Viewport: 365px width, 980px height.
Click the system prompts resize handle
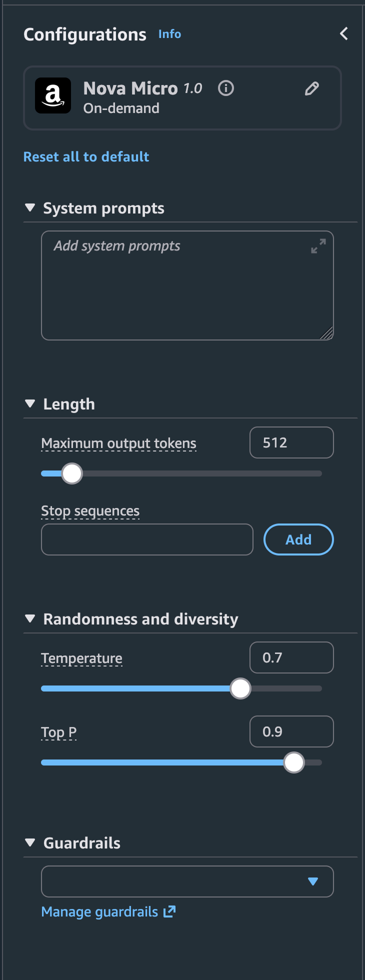(327, 333)
